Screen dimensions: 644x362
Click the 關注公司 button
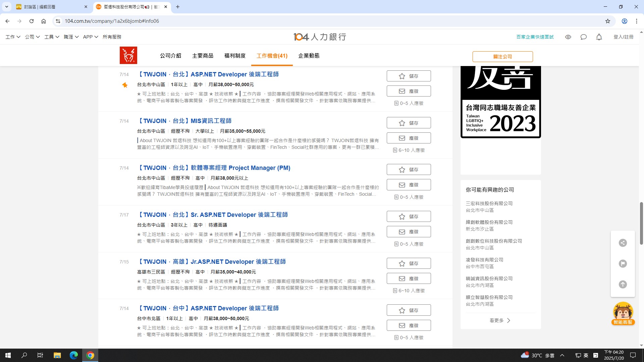point(502,56)
